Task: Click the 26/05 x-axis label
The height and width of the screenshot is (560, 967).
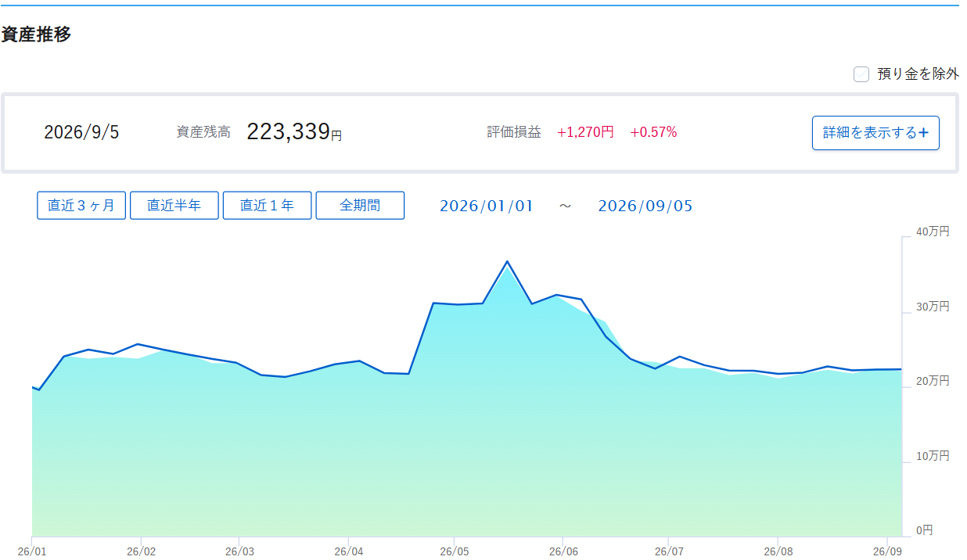Action: (x=455, y=551)
